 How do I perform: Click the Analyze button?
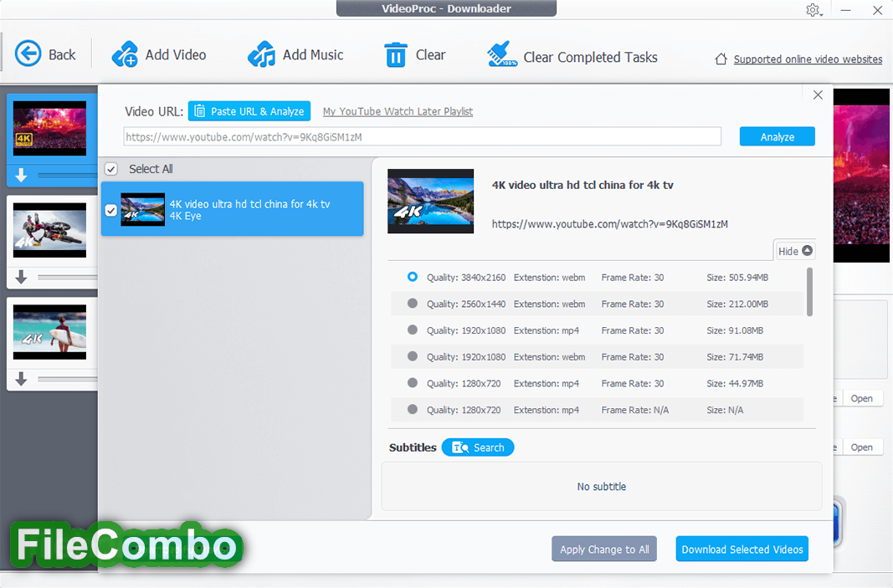click(x=777, y=136)
